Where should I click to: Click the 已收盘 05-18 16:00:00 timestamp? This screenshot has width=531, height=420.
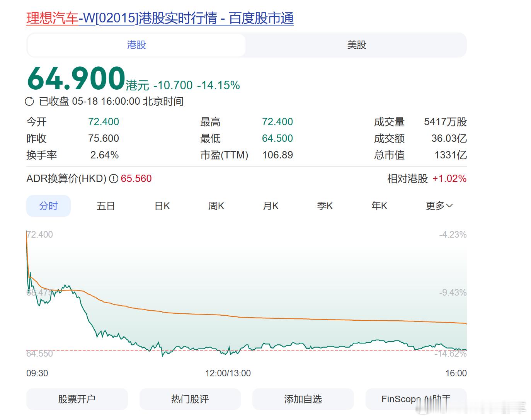point(111,102)
